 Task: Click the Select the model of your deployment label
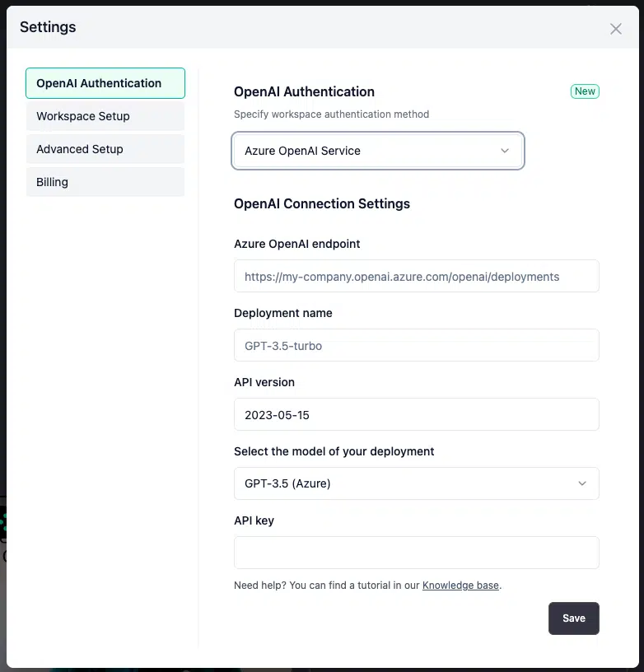tap(334, 451)
